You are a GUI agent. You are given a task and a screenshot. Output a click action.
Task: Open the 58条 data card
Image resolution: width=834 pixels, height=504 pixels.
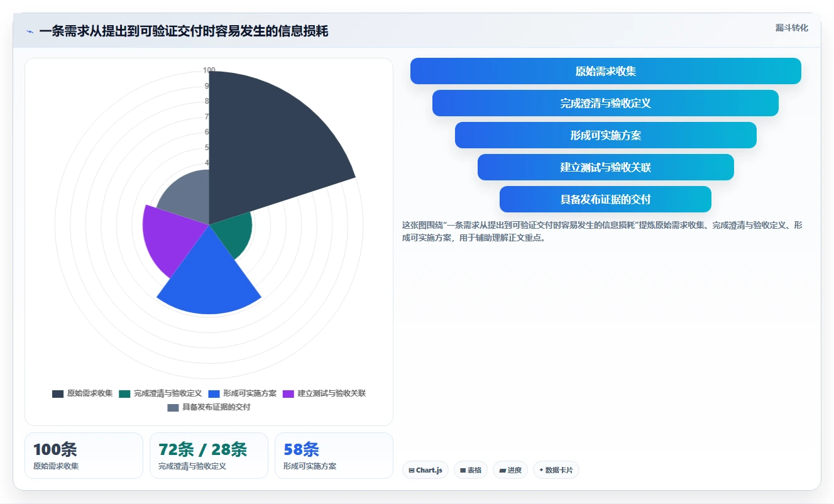point(334,456)
